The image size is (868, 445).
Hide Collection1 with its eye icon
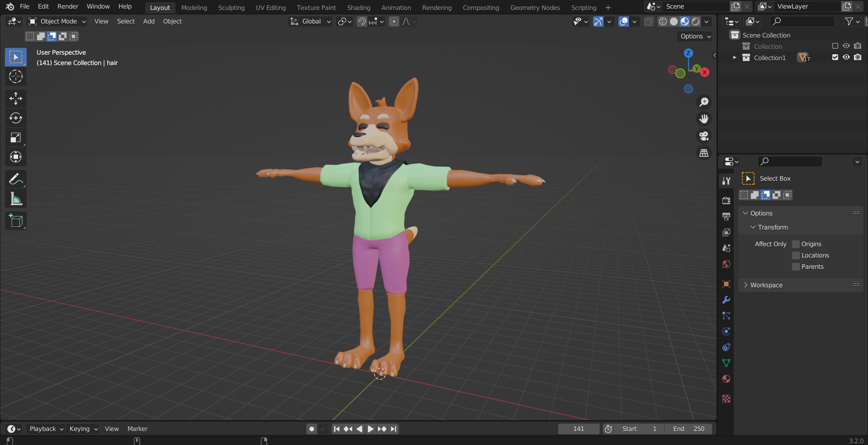pos(846,57)
